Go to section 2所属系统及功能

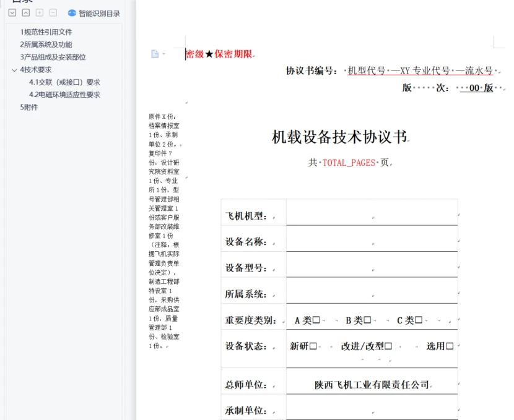point(46,45)
